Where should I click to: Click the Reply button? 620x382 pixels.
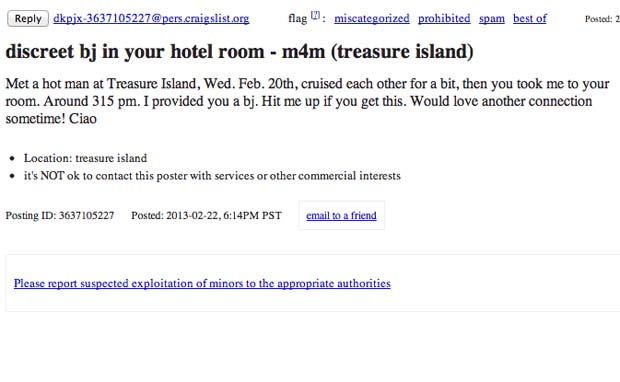[x=28, y=19]
